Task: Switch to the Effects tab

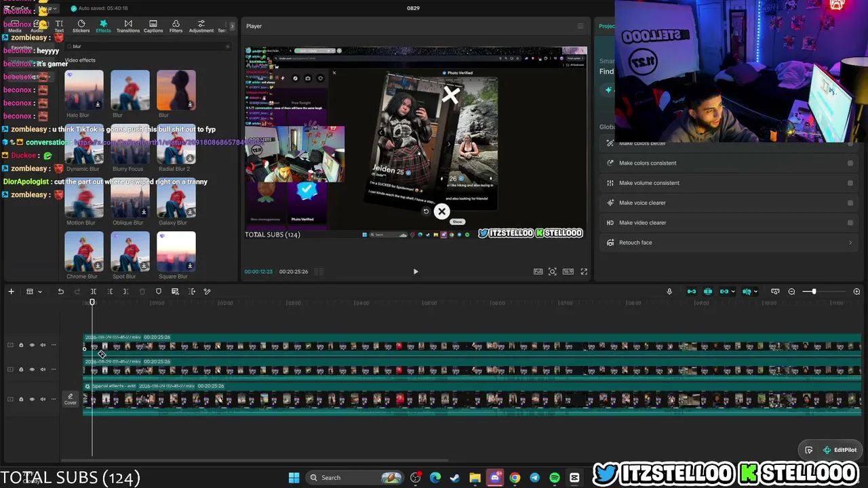Action: coord(103,26)
